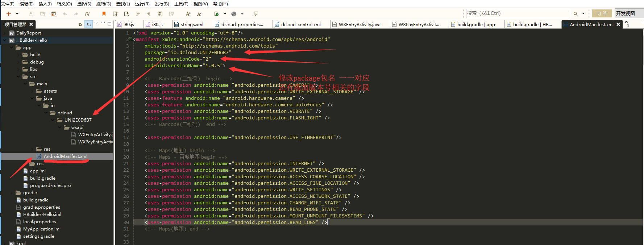Click inside the search box (双击Ctrl)
Image resolution: width=644 pixels, height=245 pixels.
click(x=518, y=13)
